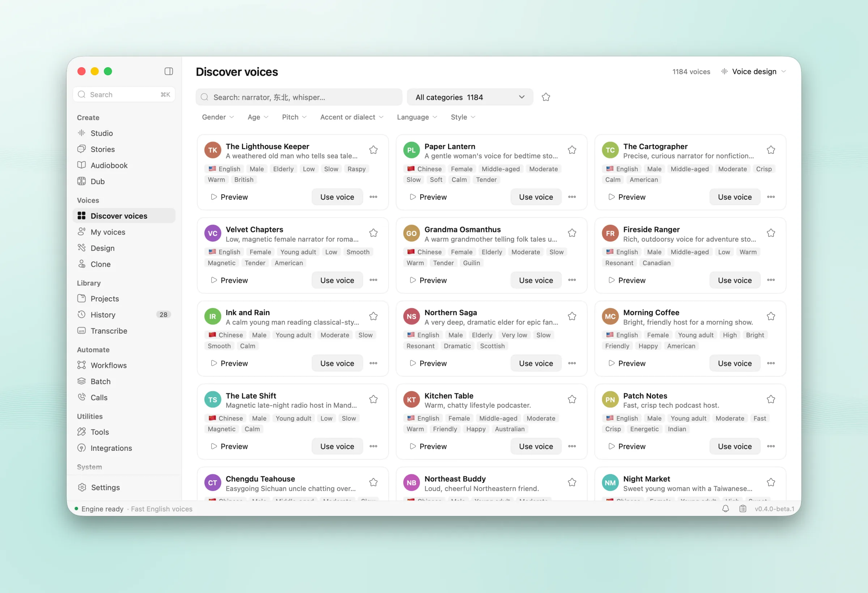Use the Fireside Ranger voice
The width and height of the screenshot is (868, 593).
pos(735,280)
